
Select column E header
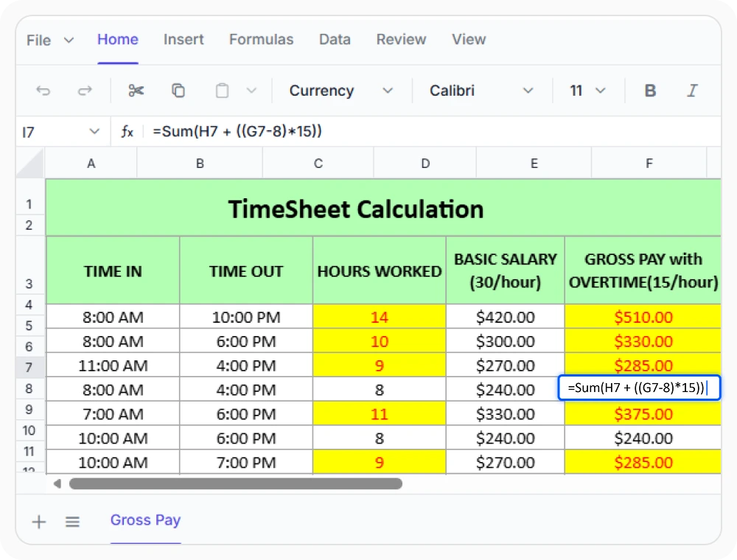(534, 164)
